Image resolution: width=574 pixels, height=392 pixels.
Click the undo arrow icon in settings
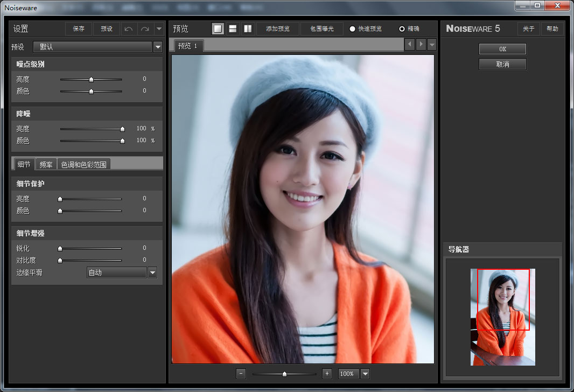click(129, 29)
